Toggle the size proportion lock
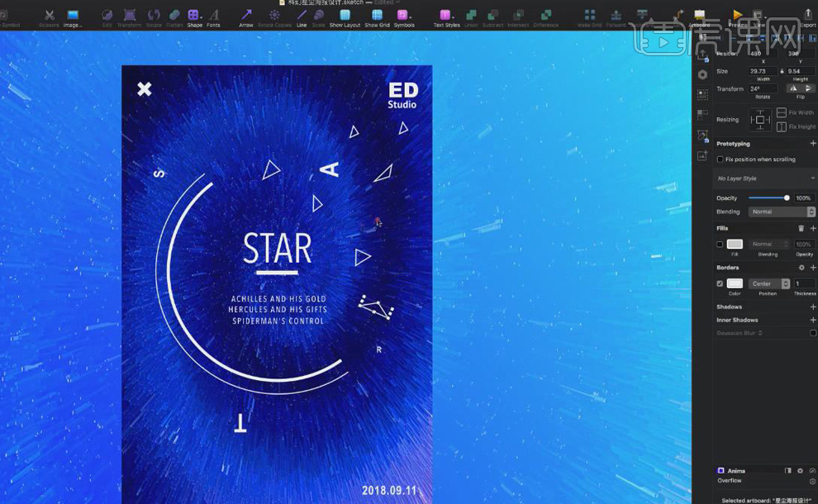Image resolution: width=818 pixels, height=504 pixels. pyautogui.click(x=782, y=71)
